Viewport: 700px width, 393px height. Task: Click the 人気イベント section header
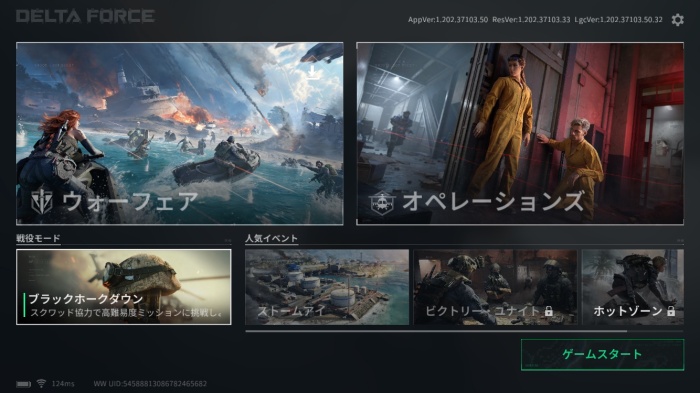pos(271,238)
